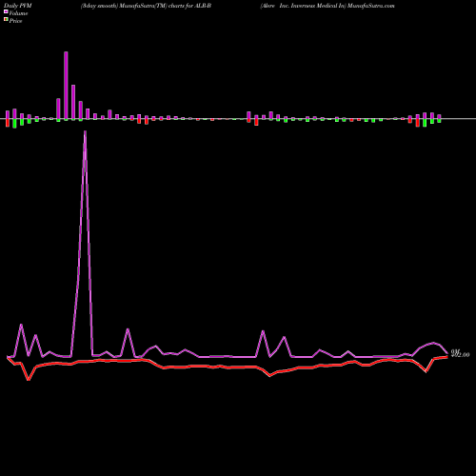Screen dimensions: 476x476
Task: Click the peak of the magenta volume line
Action: pyautogui.click(x=85, y=131)
